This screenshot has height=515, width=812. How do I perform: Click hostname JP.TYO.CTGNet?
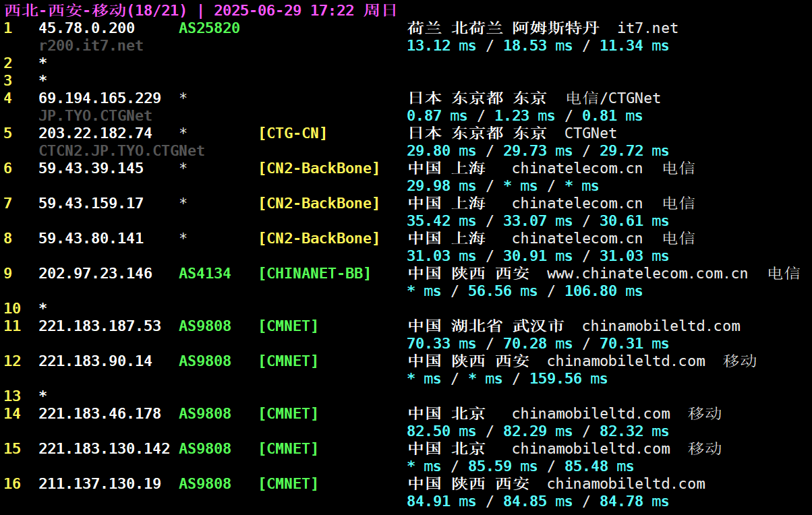(x=95, y=115)
